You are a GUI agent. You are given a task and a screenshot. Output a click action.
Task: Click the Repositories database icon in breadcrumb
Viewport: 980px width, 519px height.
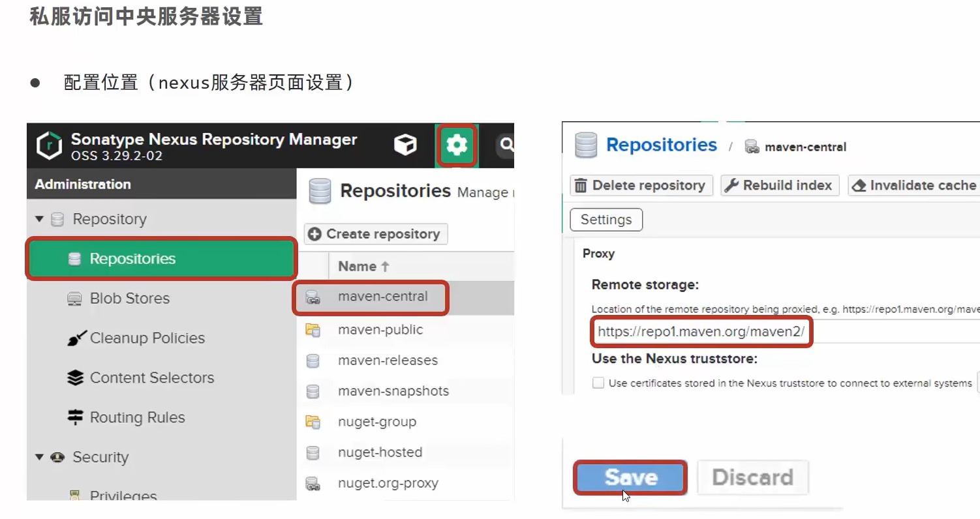[586, 145]
